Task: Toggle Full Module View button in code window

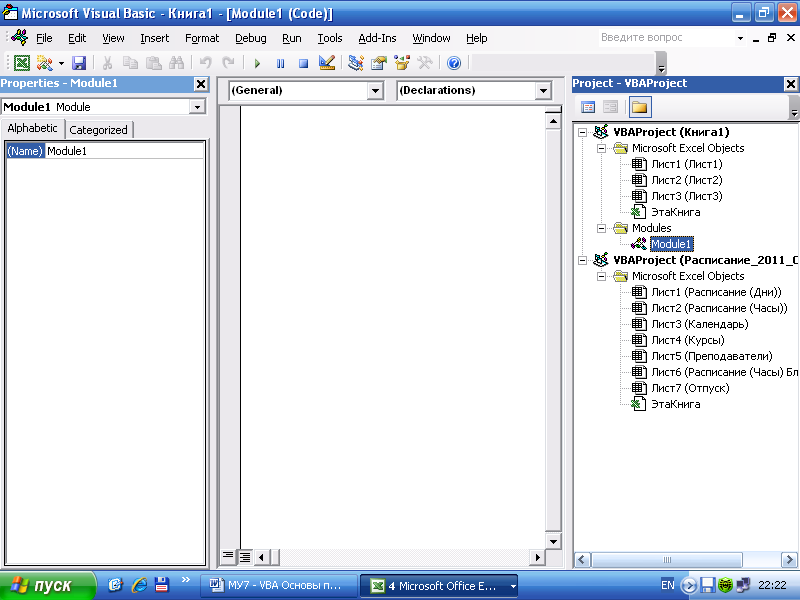Action: pos(245,556)
